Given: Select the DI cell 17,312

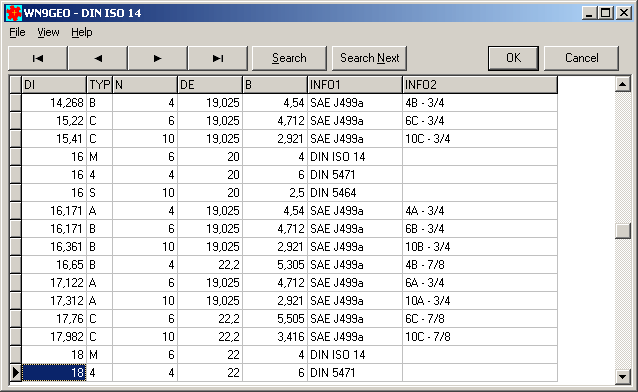Looking at the screenshot, I should click(x=54, y=301).
